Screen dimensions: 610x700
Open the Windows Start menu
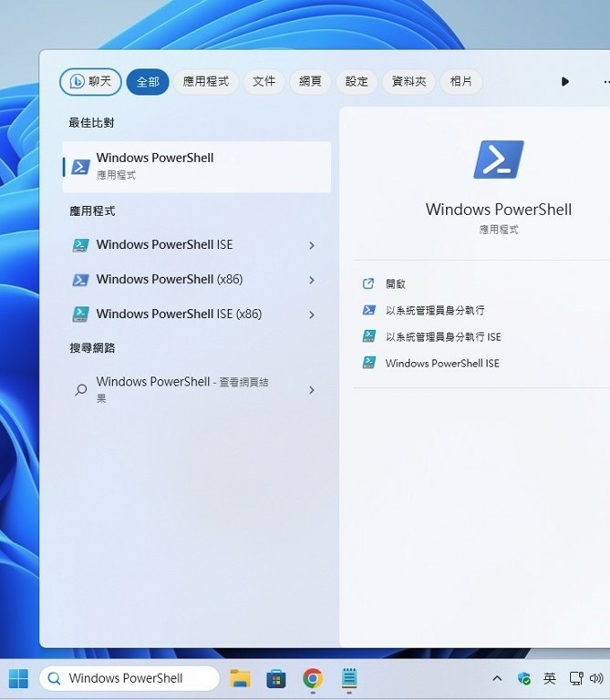point(18,678)
